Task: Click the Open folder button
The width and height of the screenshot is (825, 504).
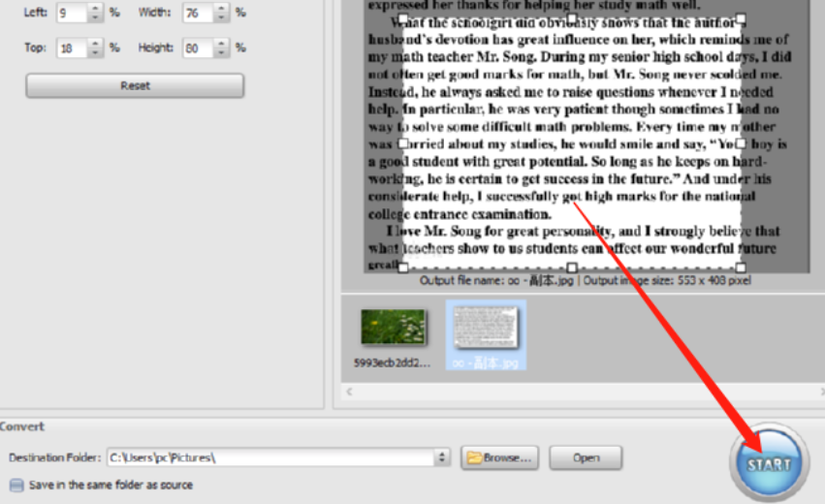Action: click(586, 457)
